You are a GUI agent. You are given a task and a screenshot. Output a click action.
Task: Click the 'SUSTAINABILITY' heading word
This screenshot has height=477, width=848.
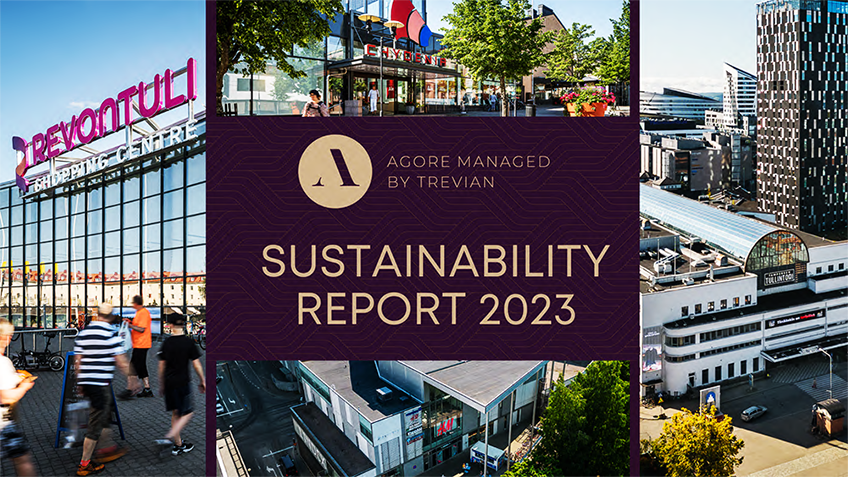[435, 261]
